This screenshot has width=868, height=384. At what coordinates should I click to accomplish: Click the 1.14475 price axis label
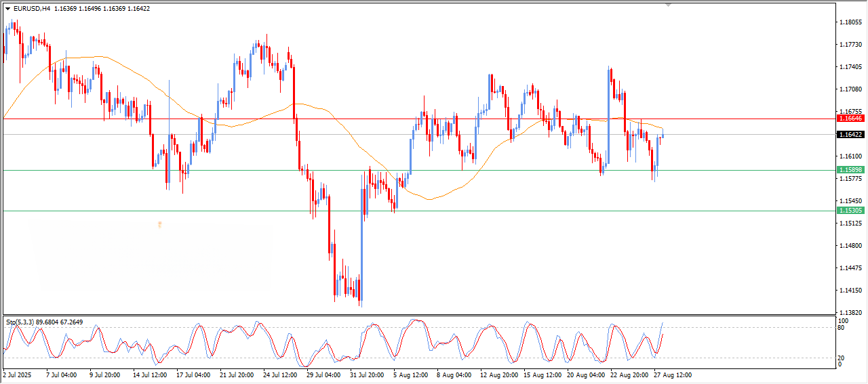850,268
